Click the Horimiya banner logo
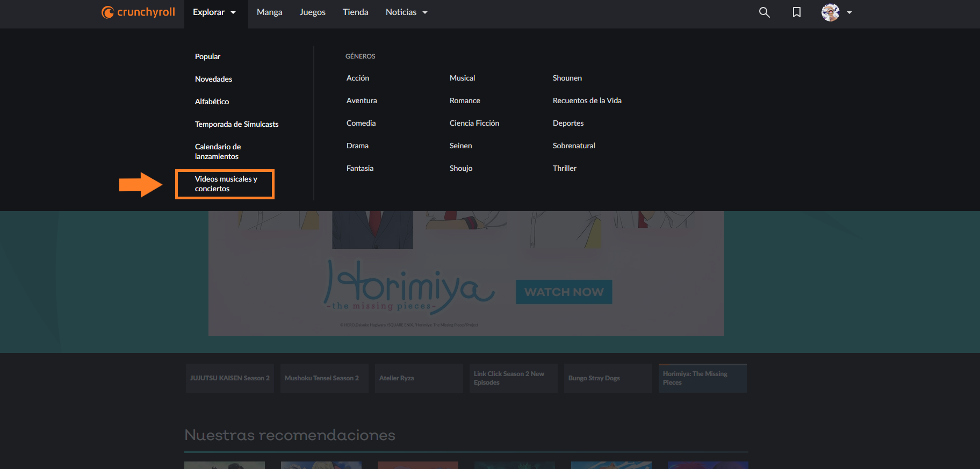The image size is (980, 469). point(408,287)
